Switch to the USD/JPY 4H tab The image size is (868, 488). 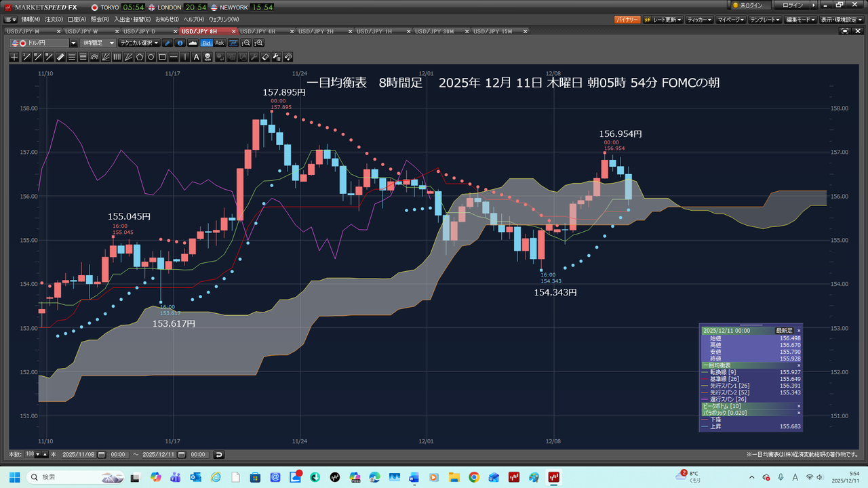coord(258,31)
